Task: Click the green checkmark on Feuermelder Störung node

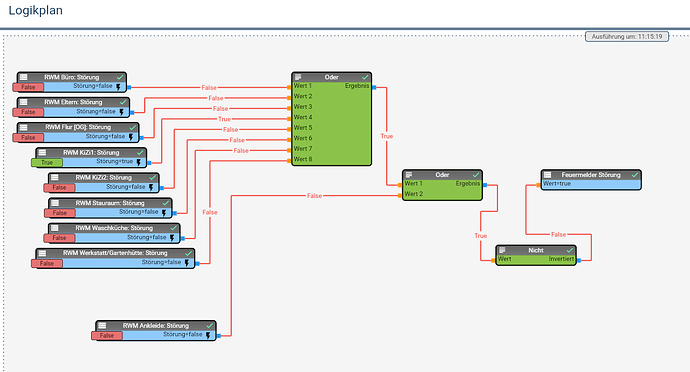Action: point(635,175)
